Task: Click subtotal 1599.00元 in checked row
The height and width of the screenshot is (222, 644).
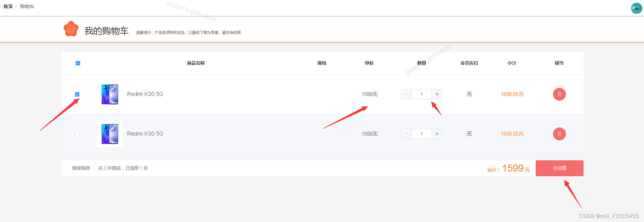Action: (512, 94)
